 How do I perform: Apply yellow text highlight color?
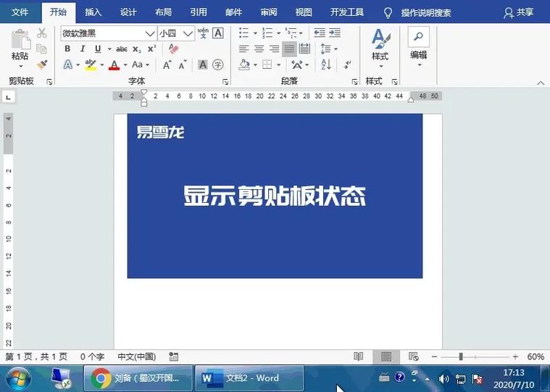pyautogui.click(x=91, y=65)
